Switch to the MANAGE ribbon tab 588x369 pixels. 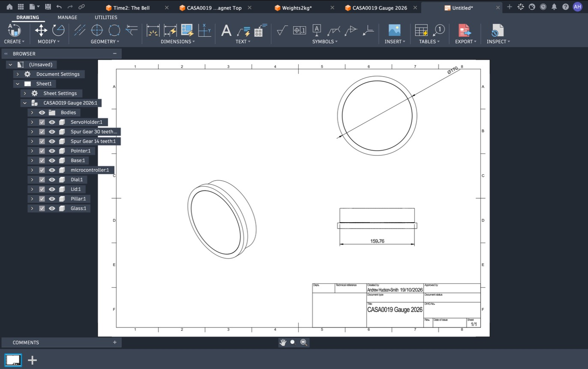pos(68,18)
